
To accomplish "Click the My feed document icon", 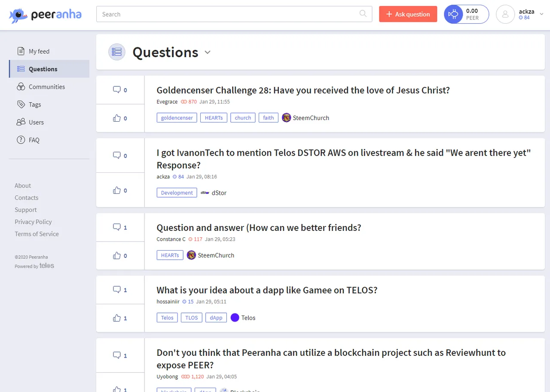I will (x=21, y=51).
